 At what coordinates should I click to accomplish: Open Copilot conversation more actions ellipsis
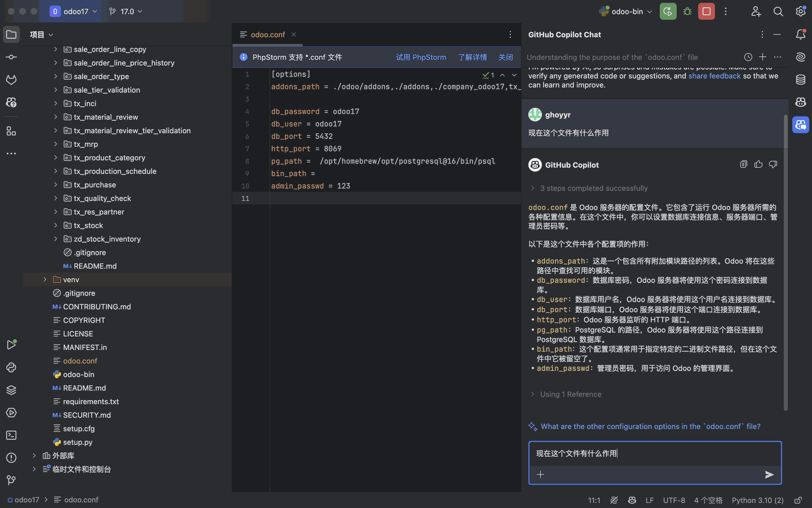pyautogui.click(x=777, y=57)
